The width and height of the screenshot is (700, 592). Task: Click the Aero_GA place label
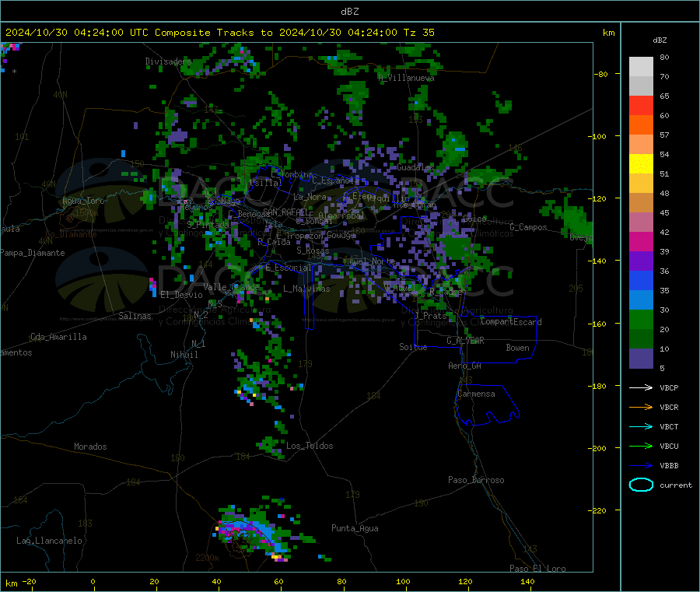pos(464,366)
